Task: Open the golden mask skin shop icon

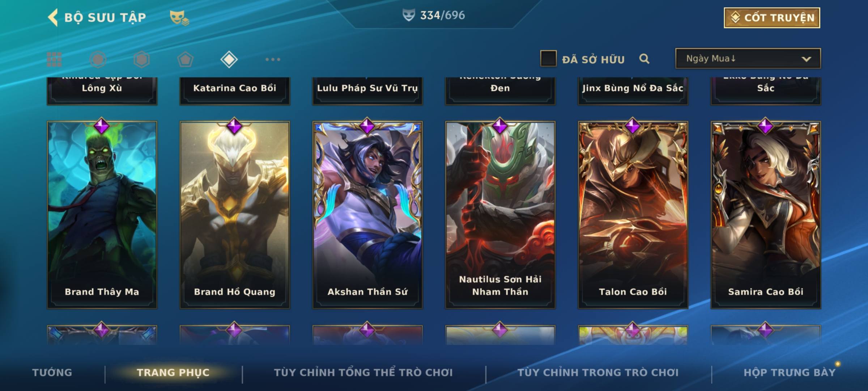Action: (x=179, y=18)
